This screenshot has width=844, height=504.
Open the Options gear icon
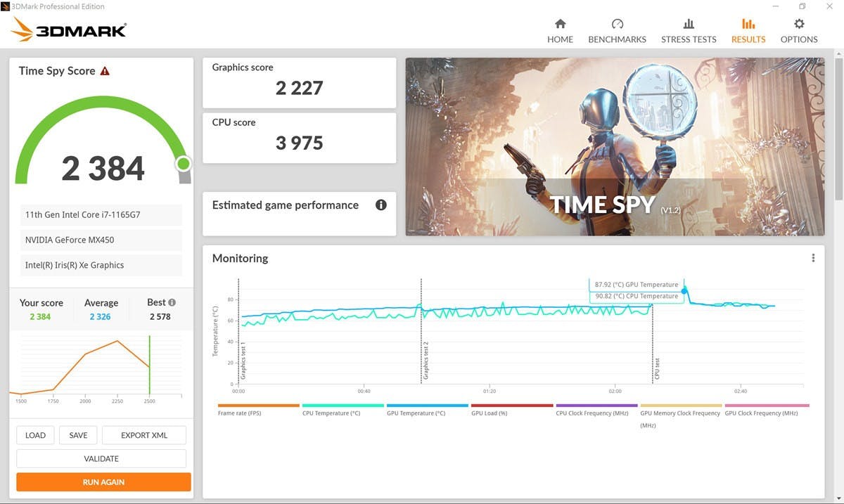[x=799, y=24]
